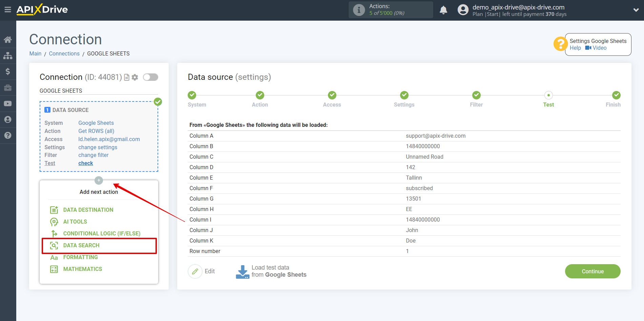Click the Mathematics calculator icon
This screenshot has height=321, width=644.
[54, 269]
